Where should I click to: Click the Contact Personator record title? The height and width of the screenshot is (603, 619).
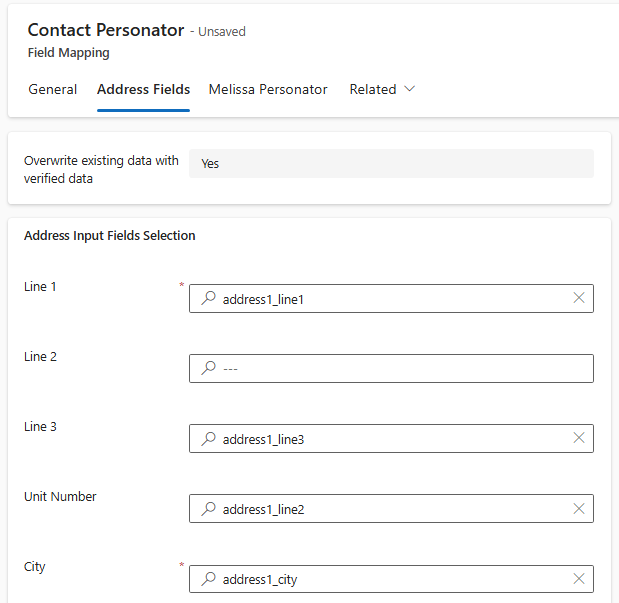coord(106,30)
